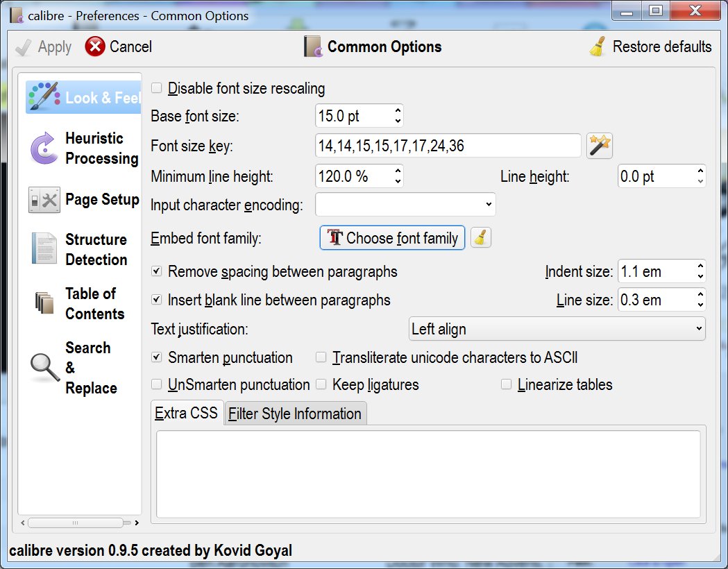Click inside the Extra CSS text area
The image size is (728, 569).
pos(428,474)
